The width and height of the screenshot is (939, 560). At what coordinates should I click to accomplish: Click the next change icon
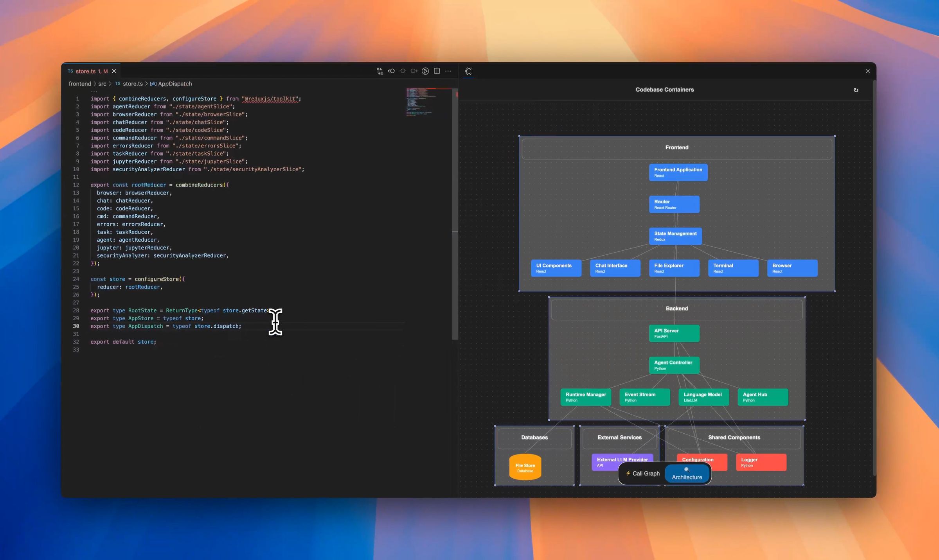coord(414,71)
